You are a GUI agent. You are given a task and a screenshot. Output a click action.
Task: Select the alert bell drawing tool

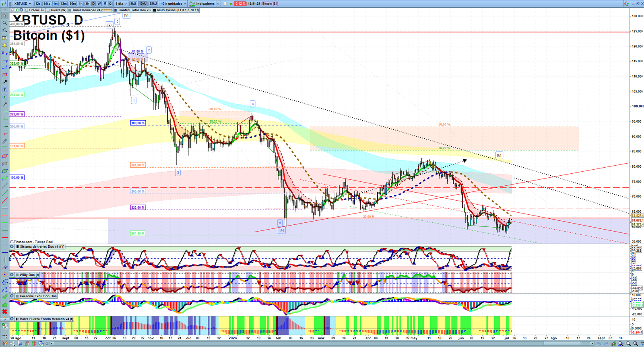tap(4, 45)
